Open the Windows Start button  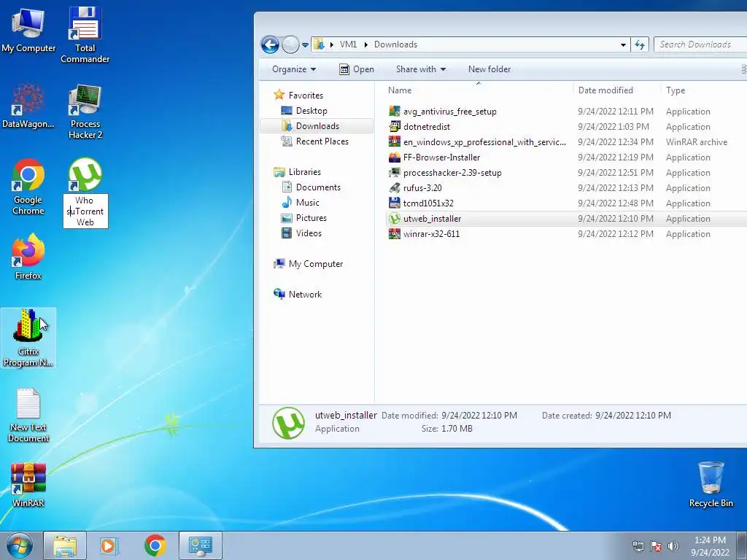[x=19, y=545]
